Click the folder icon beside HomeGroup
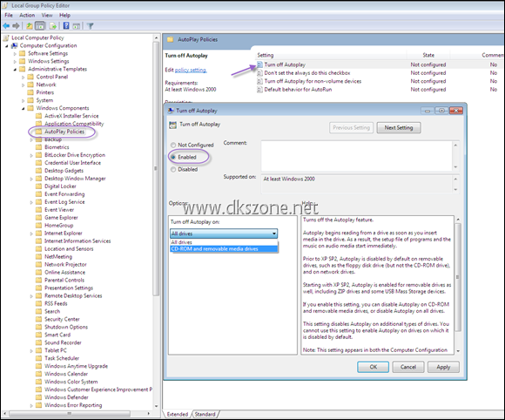This screenshot has height=420, width=505. point(38,226)
